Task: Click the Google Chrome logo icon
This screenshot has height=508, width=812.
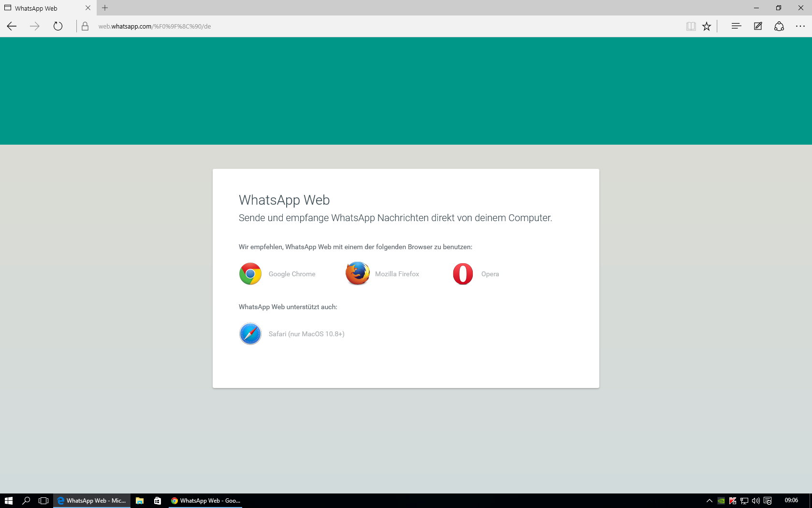Action: 250,274
